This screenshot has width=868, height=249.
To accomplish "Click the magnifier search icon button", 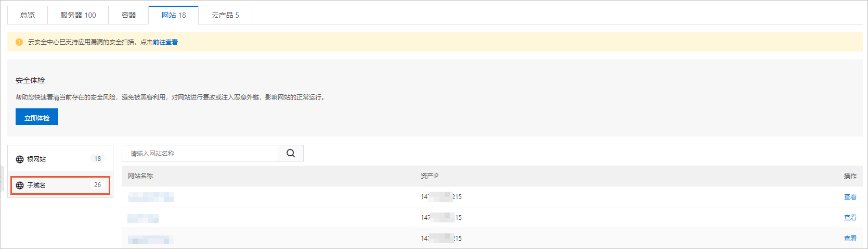I will pos(291,153).
